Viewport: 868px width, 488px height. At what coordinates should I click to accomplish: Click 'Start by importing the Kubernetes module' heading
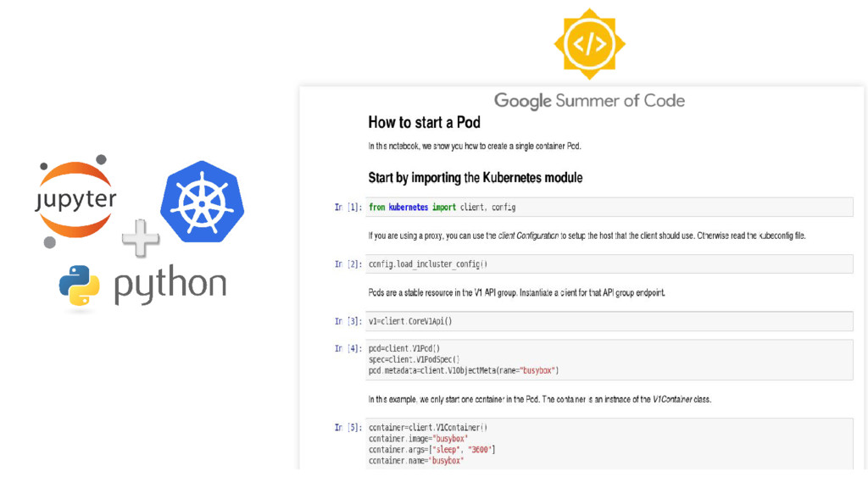[476, 178]
